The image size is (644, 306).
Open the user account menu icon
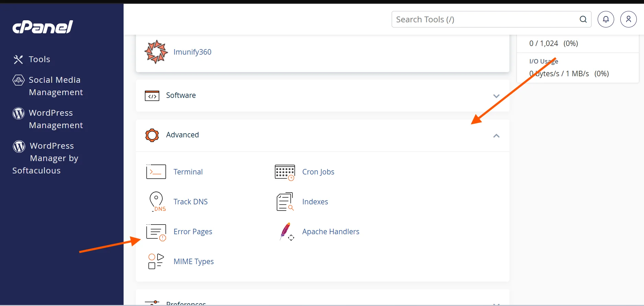[x=629, y=19]
